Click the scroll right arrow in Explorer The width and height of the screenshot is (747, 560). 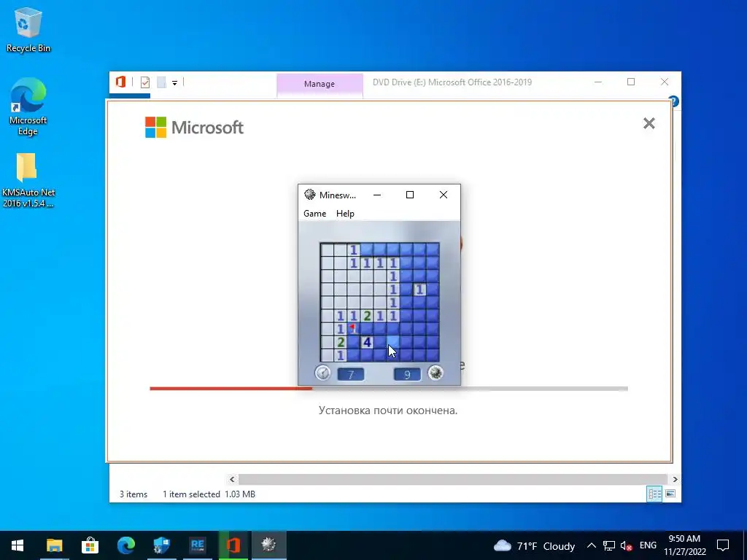point(675,480)
